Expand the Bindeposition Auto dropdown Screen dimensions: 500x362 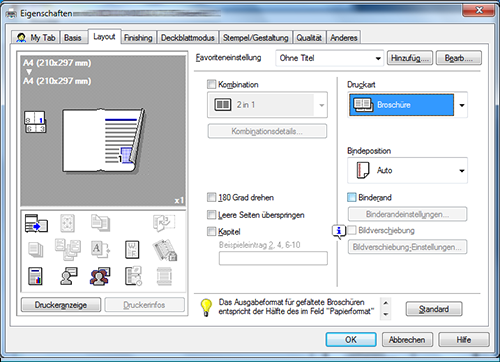407,171
